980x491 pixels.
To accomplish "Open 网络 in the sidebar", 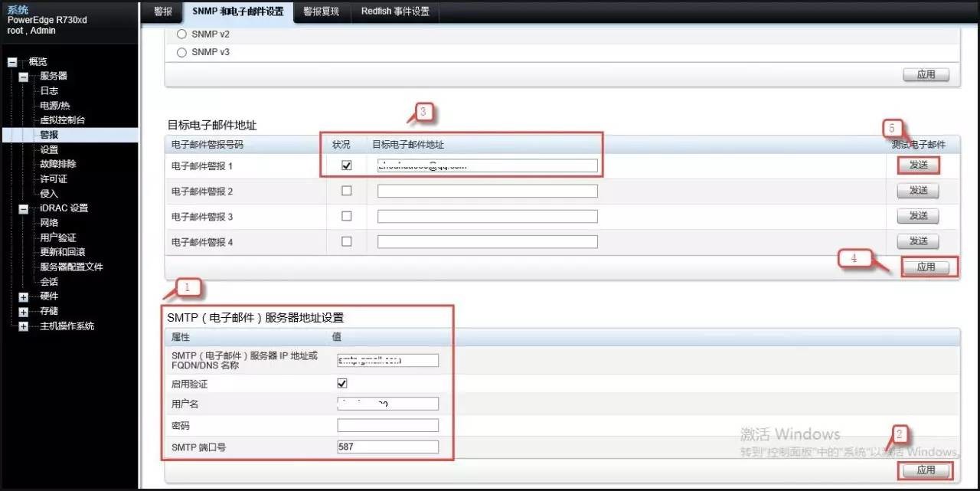I will (x=49, y=223).
